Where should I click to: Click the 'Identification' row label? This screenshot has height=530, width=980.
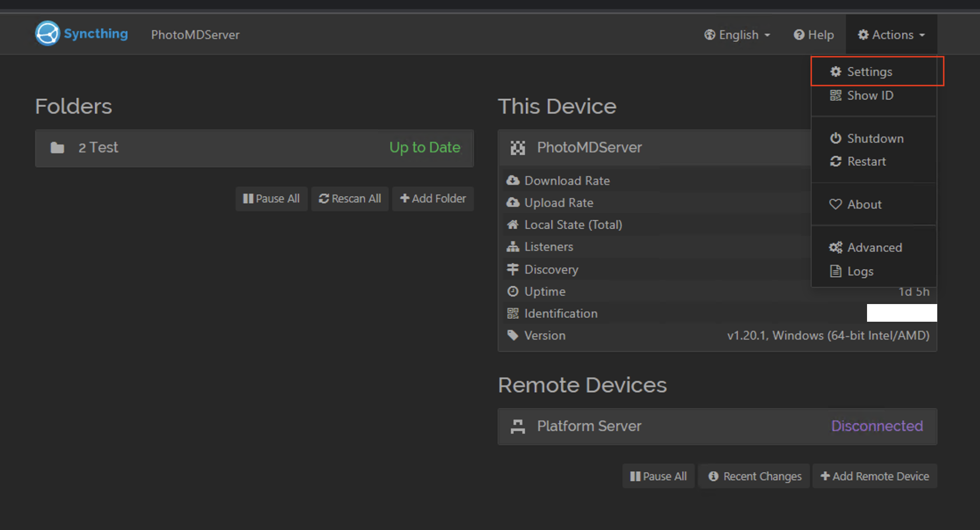tap(561, 313)
